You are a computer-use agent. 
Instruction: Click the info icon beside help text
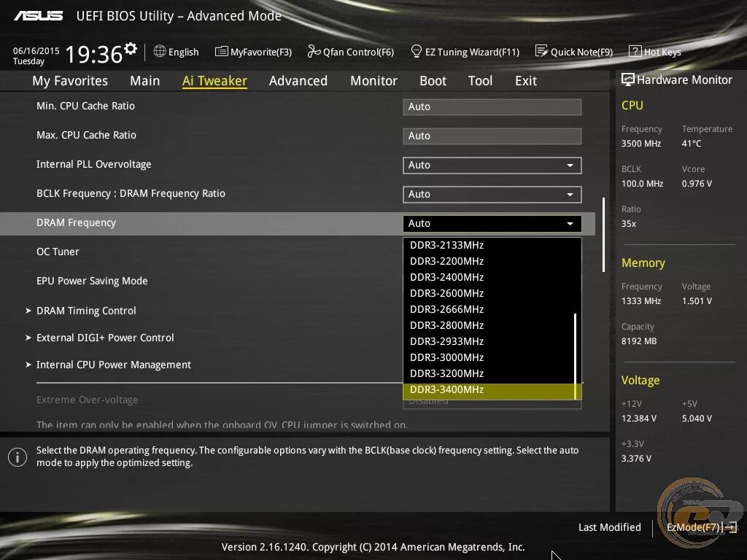coord(18,457)
